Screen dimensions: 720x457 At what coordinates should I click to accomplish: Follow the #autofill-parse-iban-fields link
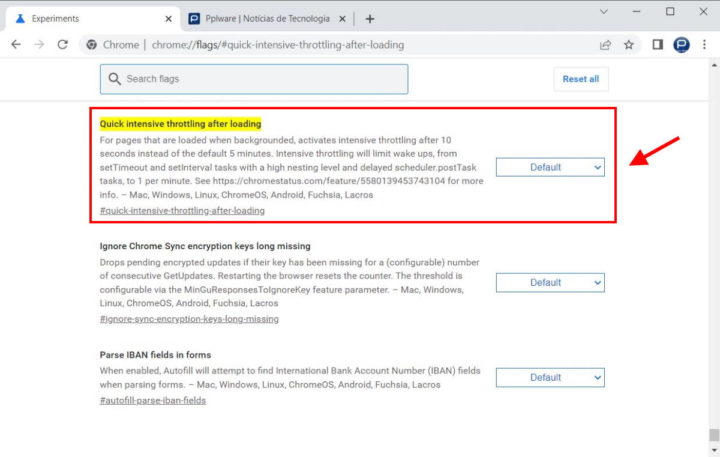click(x=153, y=400)
